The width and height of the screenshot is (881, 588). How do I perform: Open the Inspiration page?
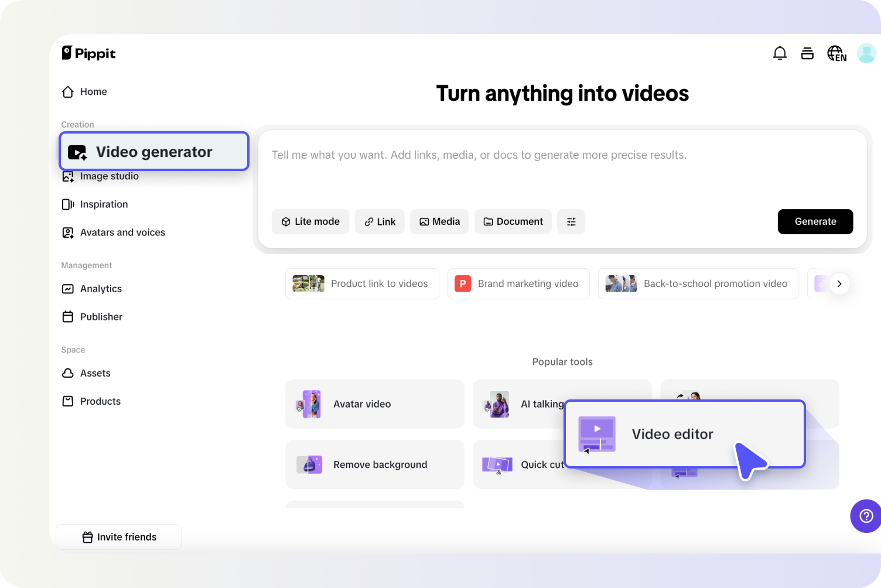(104, 204)
